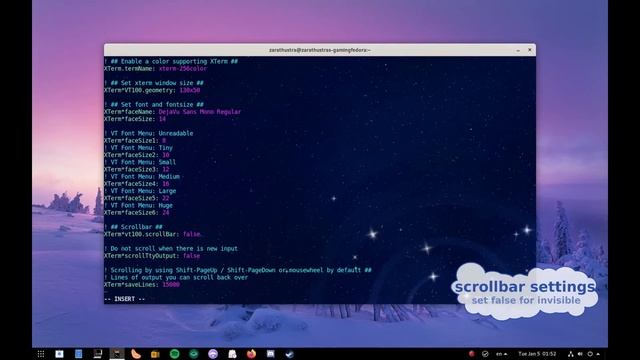640x360 pixels.
Task: Click the 'XTerm*VT100.geometry:' line
Action: [x=152, y=90]
